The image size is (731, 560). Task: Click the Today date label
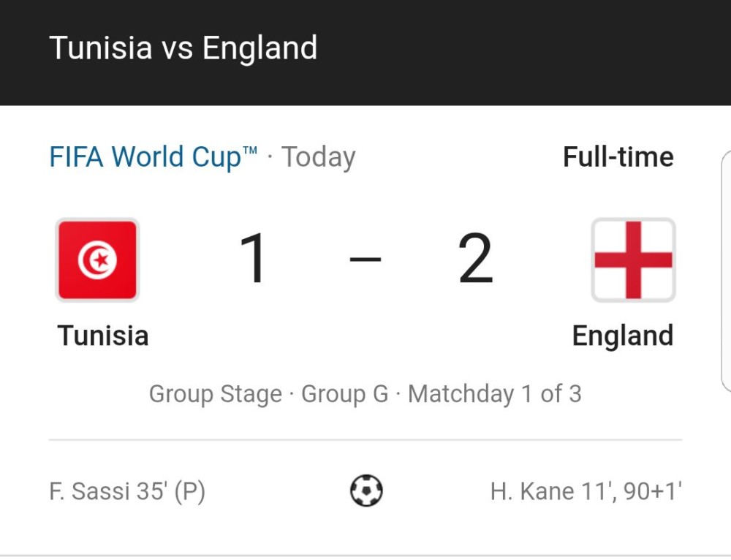319,157
